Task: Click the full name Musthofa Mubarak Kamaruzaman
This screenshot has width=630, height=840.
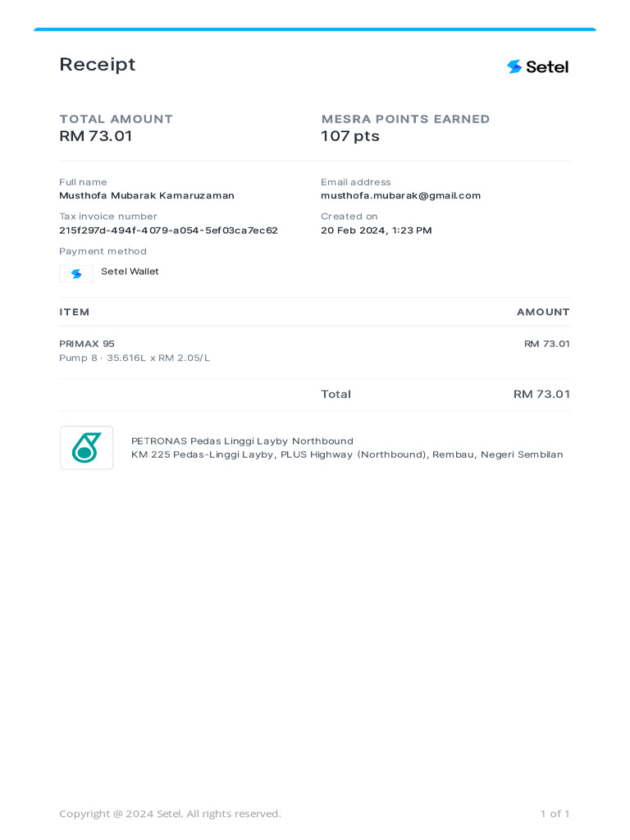Action: click(x=147, y=195)
